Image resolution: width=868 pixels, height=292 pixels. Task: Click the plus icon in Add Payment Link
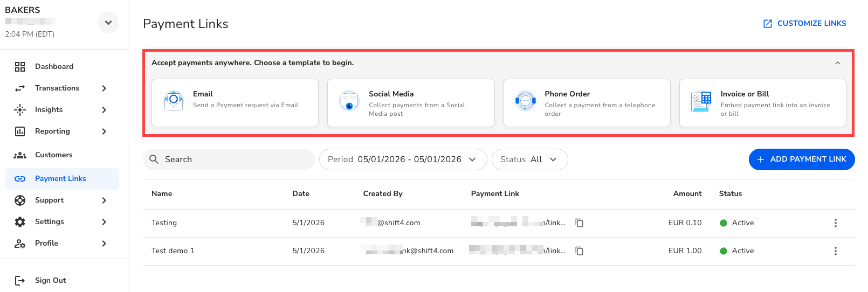(761, 159)
